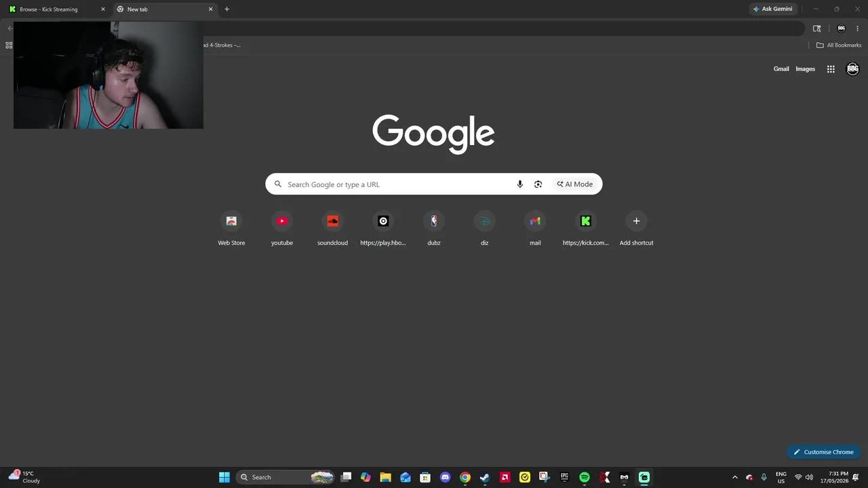
Task: Click the Customise Chrome button
Action: (823, 452)
